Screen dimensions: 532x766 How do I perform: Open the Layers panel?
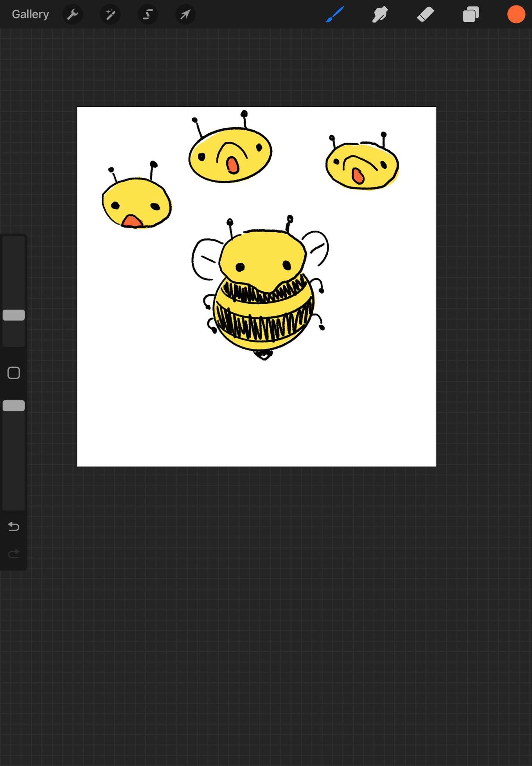471,14
